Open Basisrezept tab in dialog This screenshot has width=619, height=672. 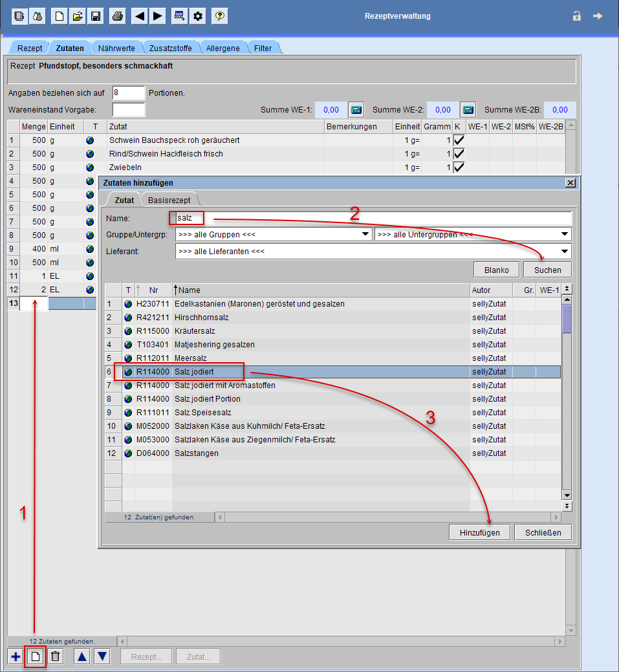(x=169, y=200)
